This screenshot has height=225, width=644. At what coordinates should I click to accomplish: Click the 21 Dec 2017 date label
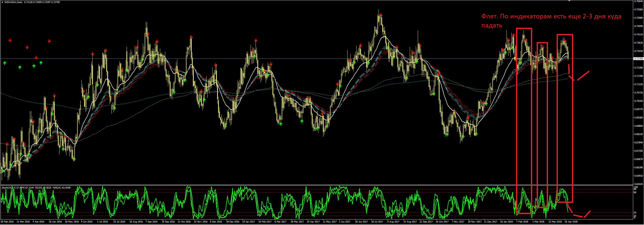(x=491, y=222)
